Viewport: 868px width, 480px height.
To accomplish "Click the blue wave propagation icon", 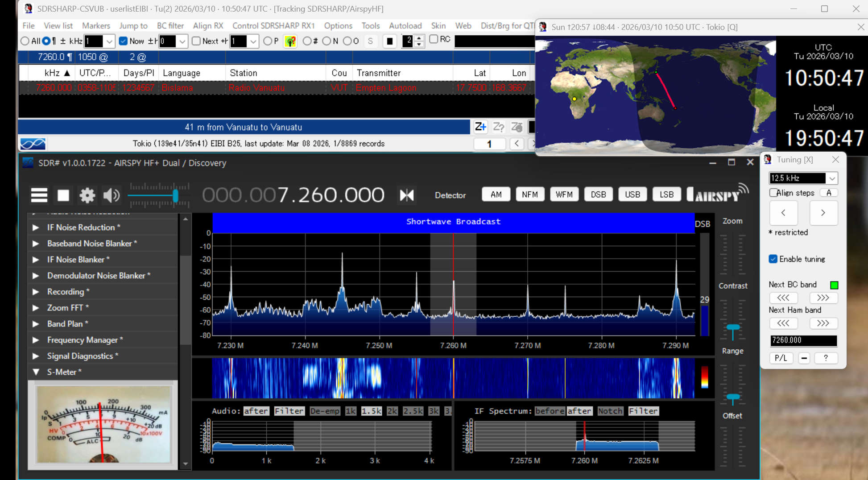I will 33,144.
